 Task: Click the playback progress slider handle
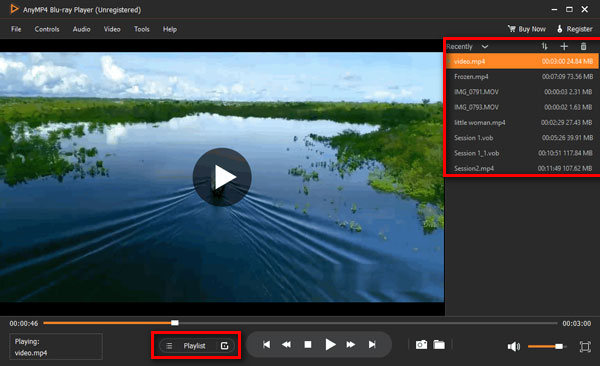coord(174,323)
